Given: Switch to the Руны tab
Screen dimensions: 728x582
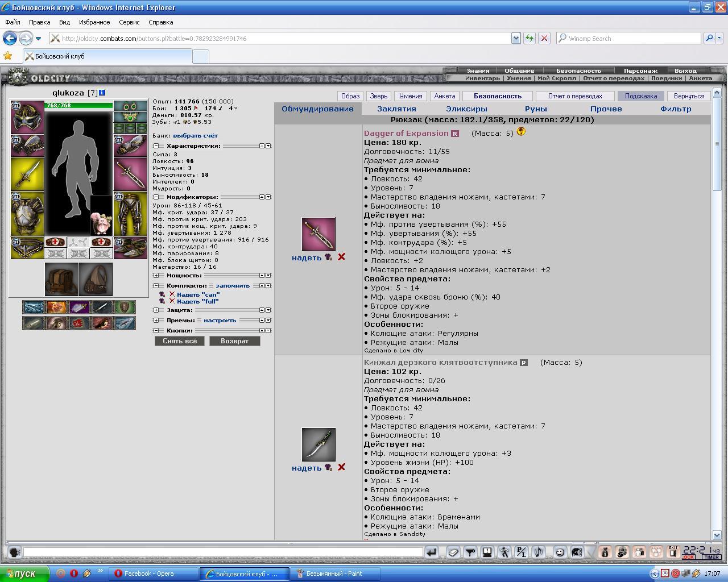Looking at the screenshot, I should point(536,109).
